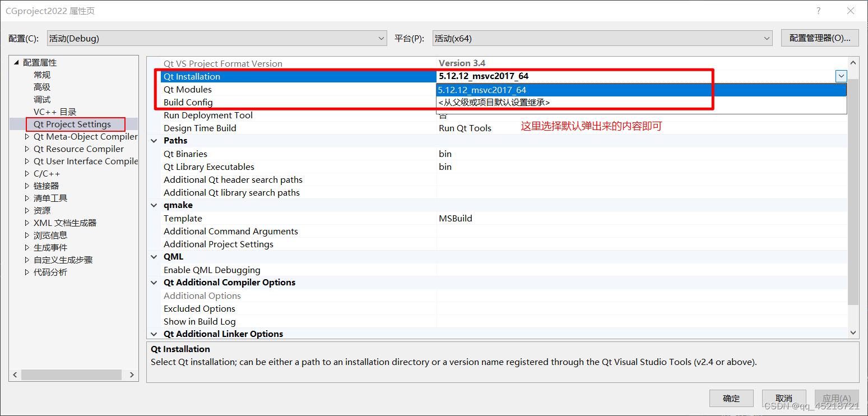The width and height of the screenshot is (868, 416).
Task: Expand the 自定义生成步骤 node
Action: (x=27, y=260)
